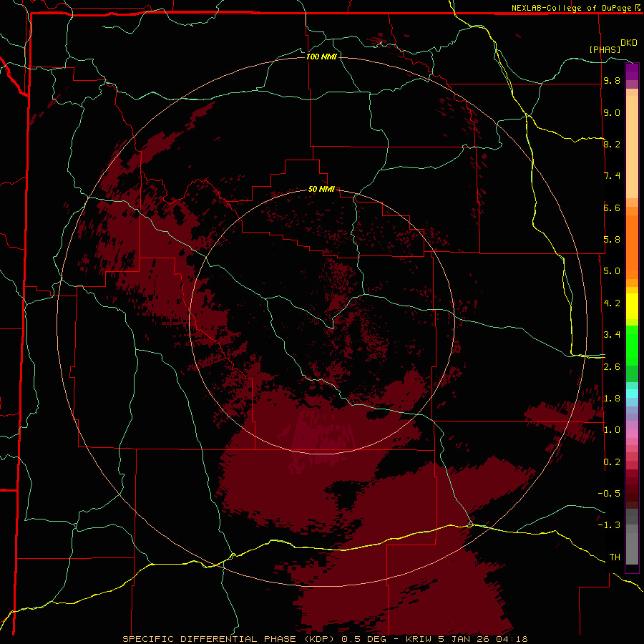644x644 pixels.
Task: Pick the bright green color bar segment
Action: tap(632, 345)
